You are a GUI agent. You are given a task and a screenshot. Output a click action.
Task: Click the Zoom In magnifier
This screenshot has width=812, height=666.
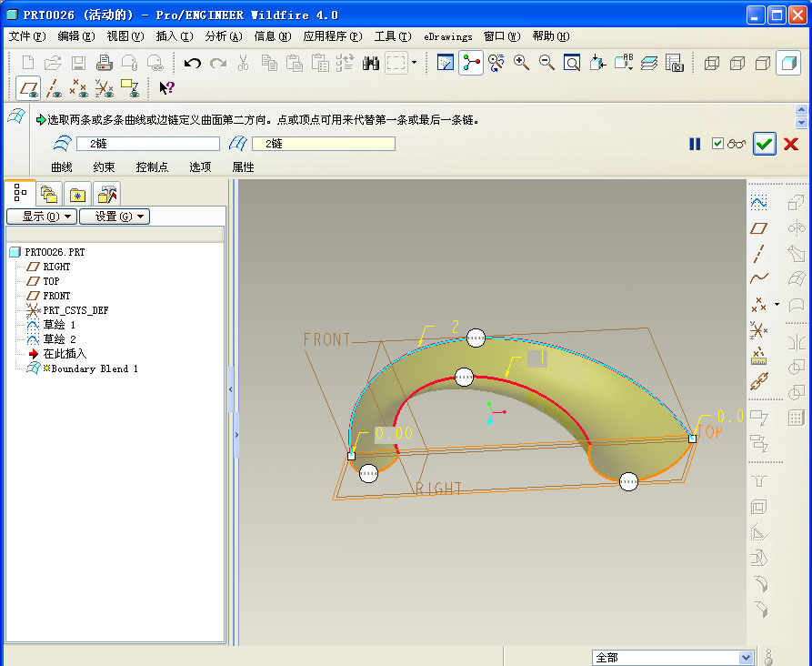pyautogui.click(x=521, y=63)
